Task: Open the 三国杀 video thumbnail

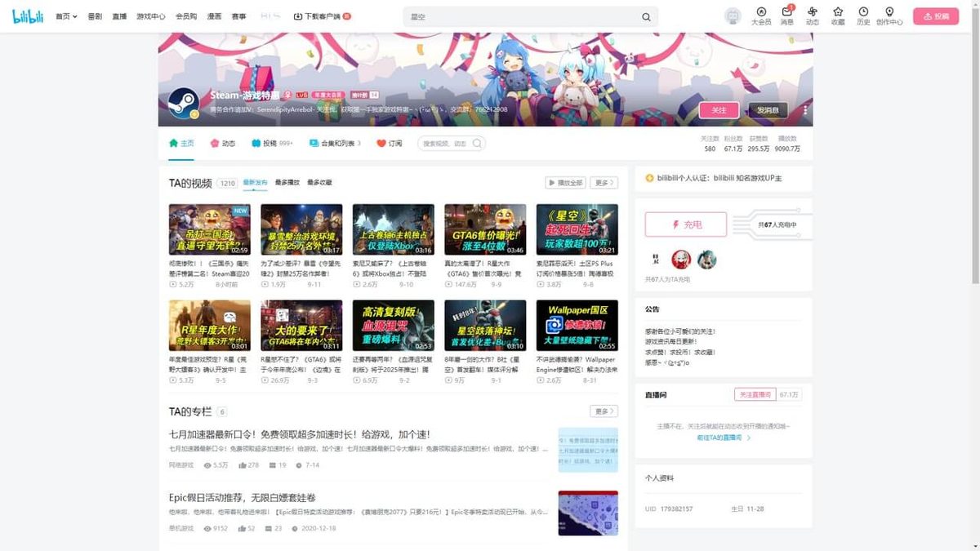Action: [x=209, y=229]
